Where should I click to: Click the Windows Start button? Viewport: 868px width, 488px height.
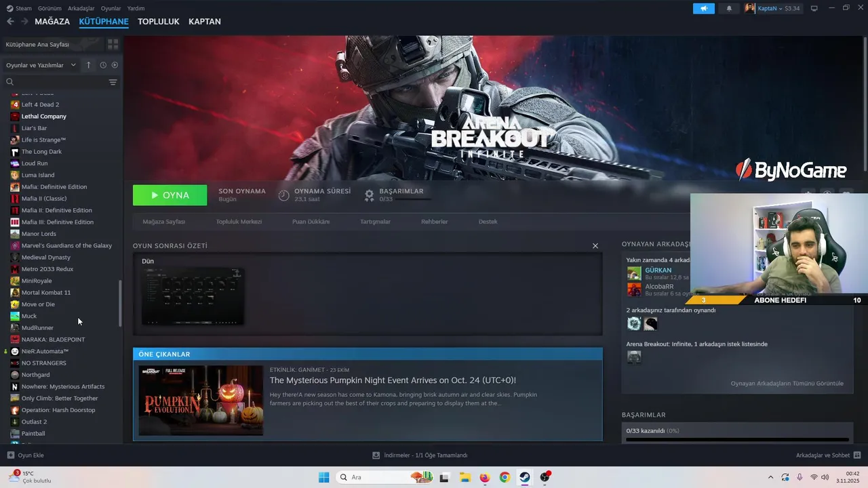point(323,477)
